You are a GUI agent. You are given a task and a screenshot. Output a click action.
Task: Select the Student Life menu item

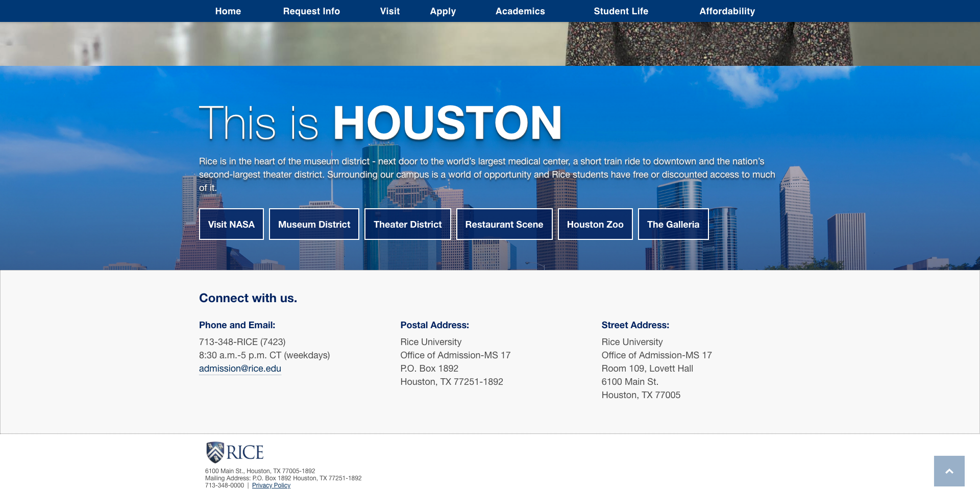[621, 11]
